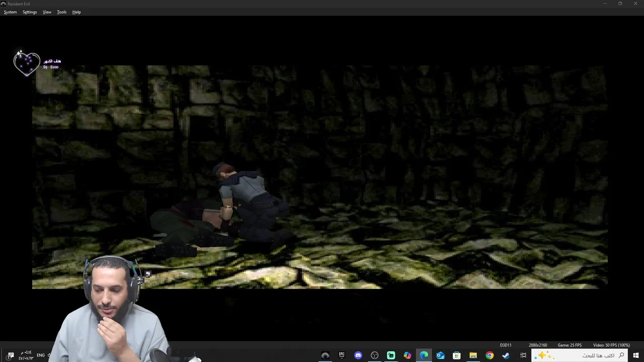
Task: Open the notification center icon
Action: [x=11, y=355]
